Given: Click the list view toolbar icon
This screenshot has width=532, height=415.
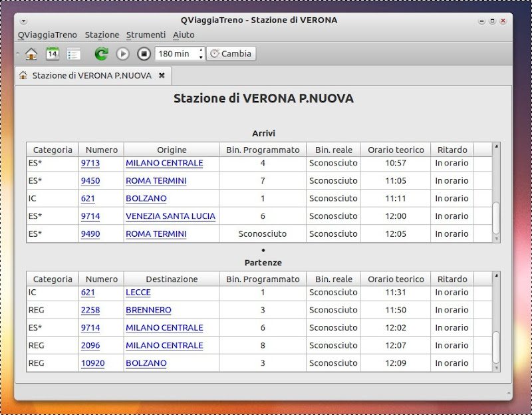Looking at the screenshot, I should pyautogui.click(x=74, y=54).
